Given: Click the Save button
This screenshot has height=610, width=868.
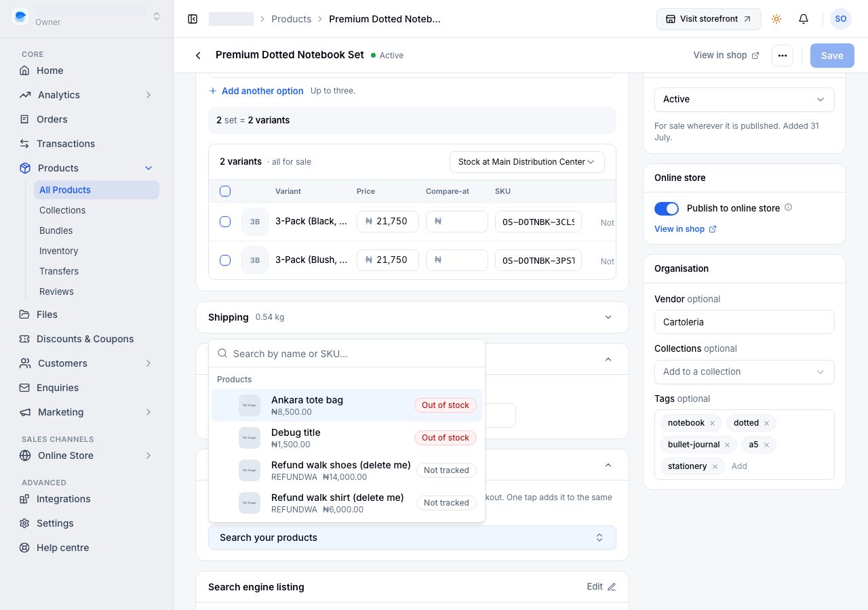Looking at the screenshot, I should [832, 56].
